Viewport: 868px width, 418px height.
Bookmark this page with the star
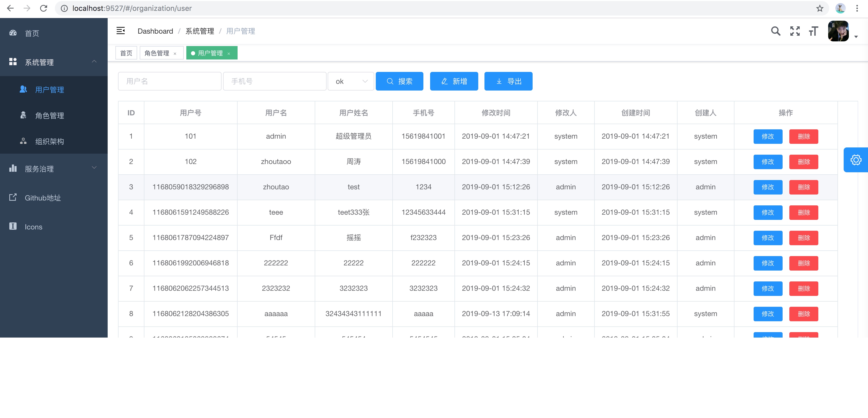(820, 9)
